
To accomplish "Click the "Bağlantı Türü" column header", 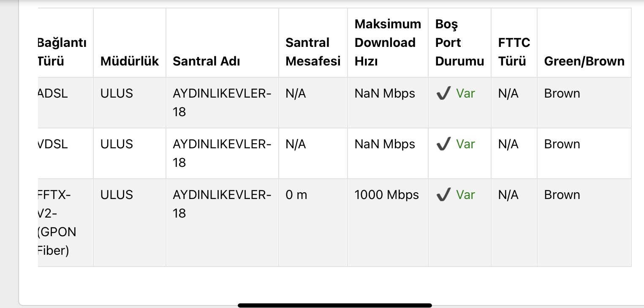I will coord(62,52).
